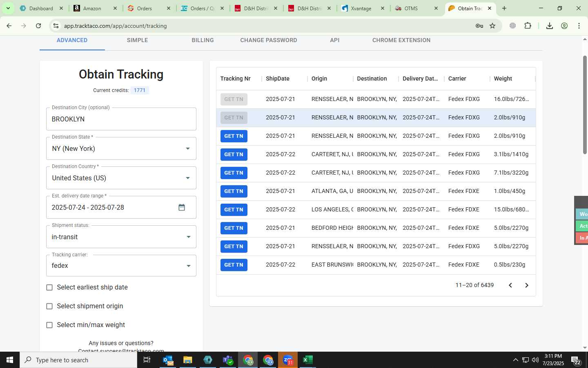Open Zoom from the taskbar
The image size is (588, 368).
[x=288, y=360]
